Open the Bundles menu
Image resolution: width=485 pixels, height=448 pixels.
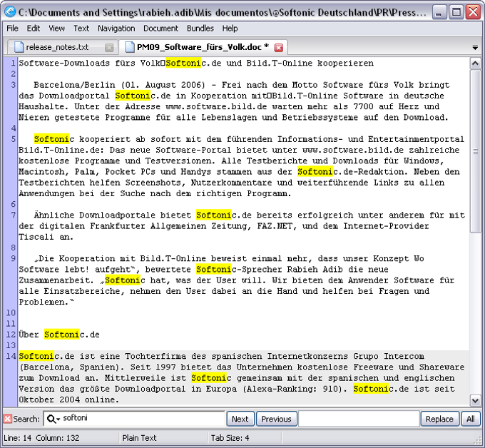[x=200, y=29]
